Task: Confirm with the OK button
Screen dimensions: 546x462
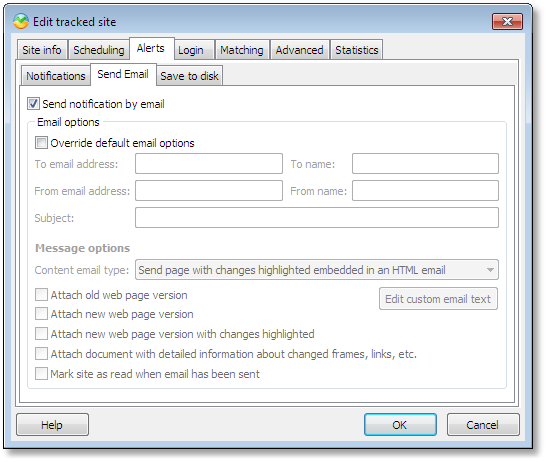Action: 400,425
